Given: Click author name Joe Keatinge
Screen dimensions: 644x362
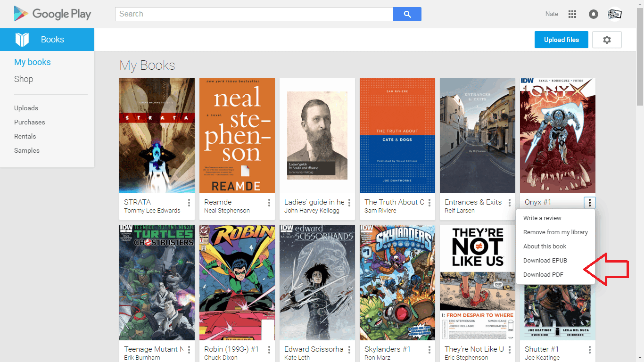Looking at the screenshot, I should pyautogui.click(x=542, y=358).
